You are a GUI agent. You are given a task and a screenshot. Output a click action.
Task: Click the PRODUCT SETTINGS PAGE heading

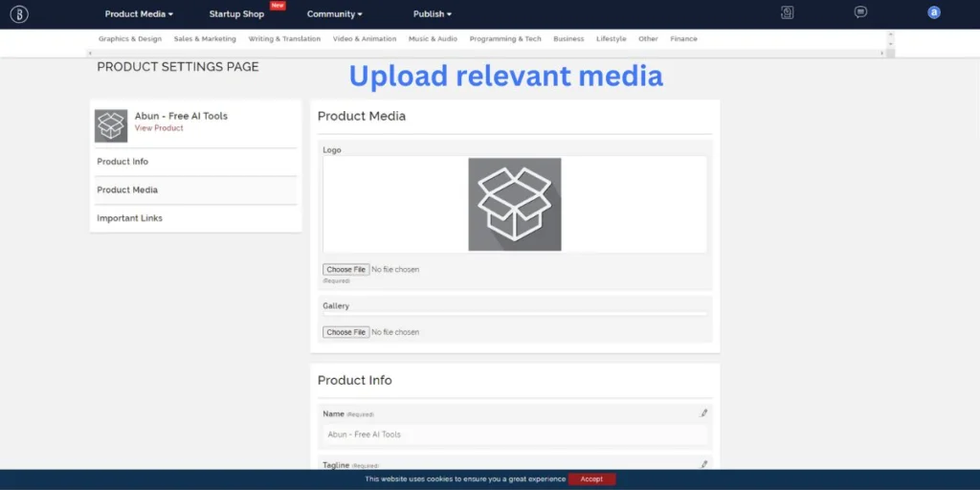(x=178, y=67)
